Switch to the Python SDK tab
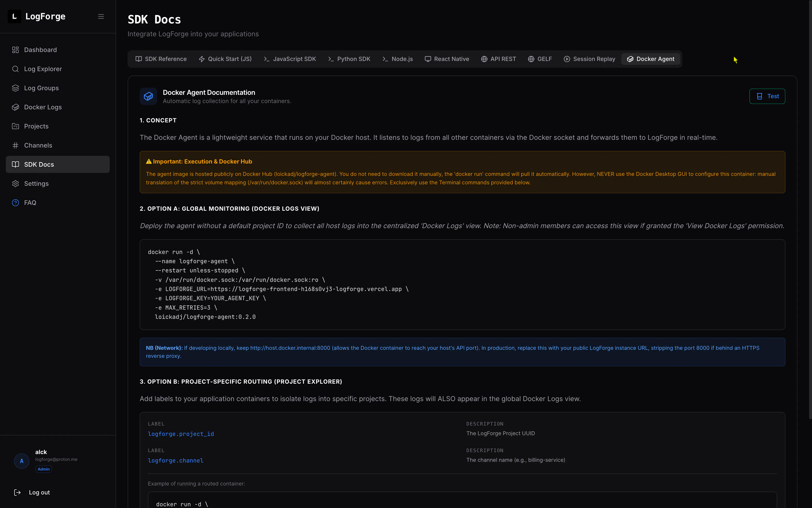 point(349,59)
